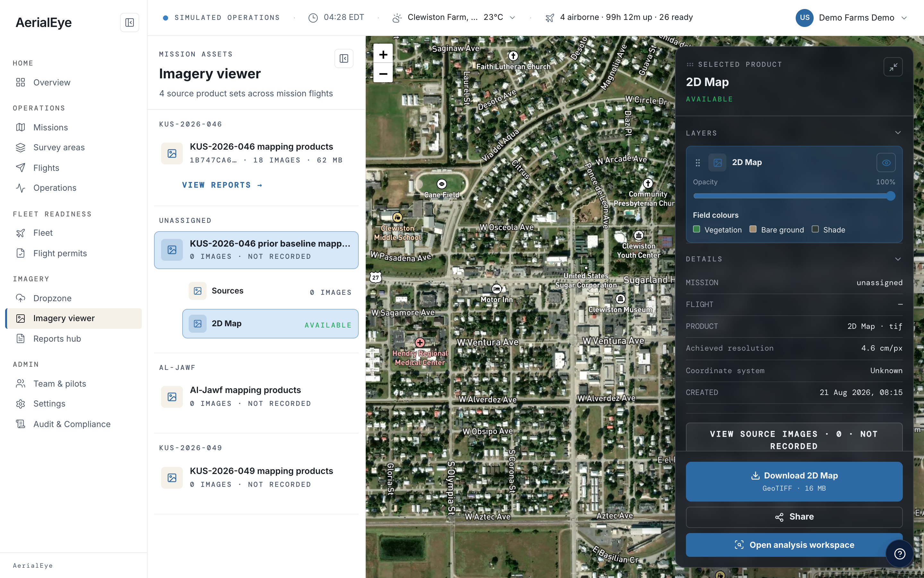Navigate to Reports hub

[74, 339]
